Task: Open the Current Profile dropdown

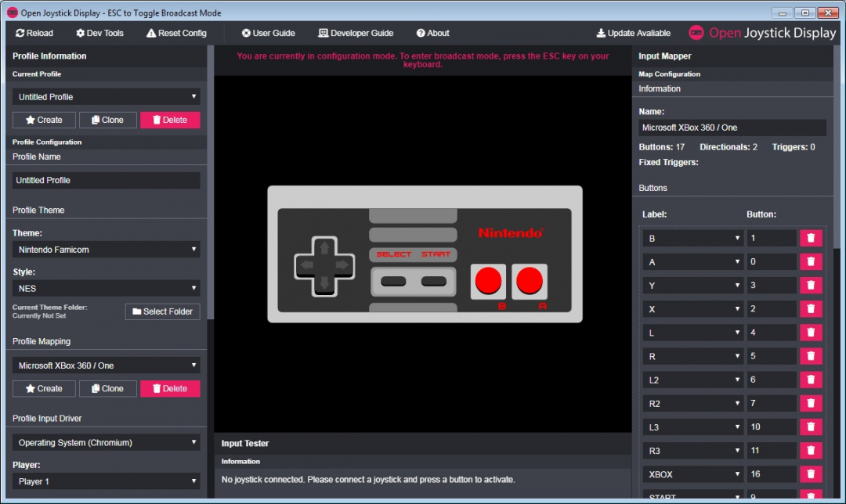Action: point(106,96)
